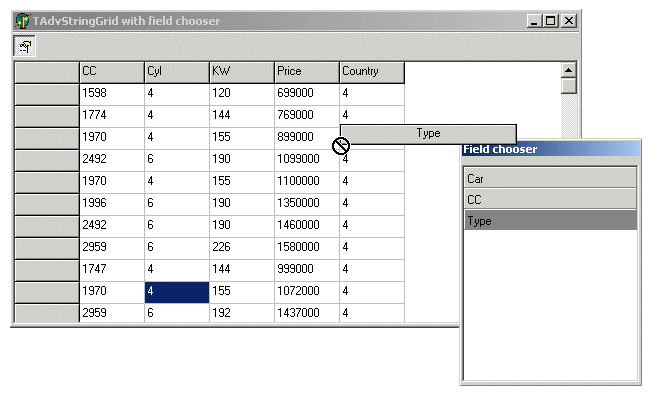Select Price cell 1350000
Image resolution: width=670 pixels, height=396 pixels.
[307, 204]
